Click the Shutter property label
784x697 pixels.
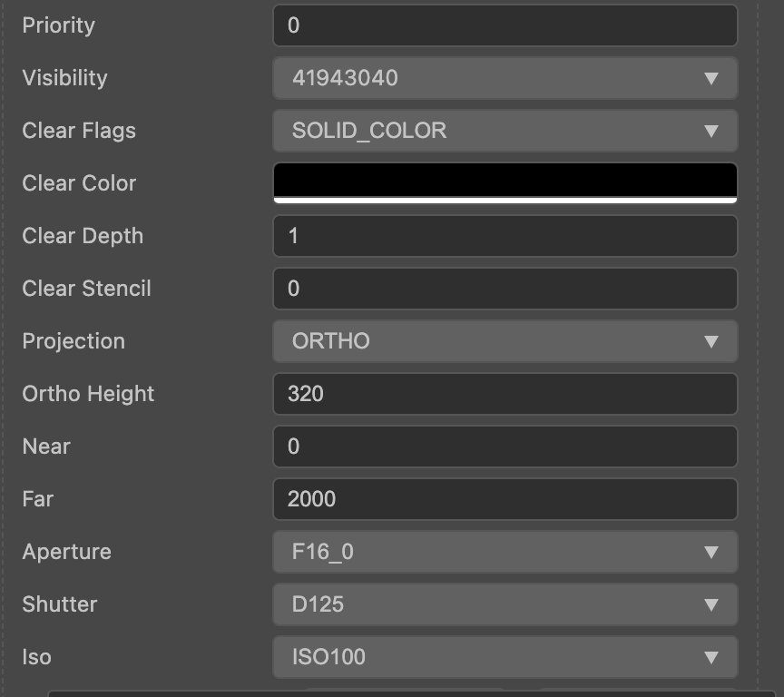(x=59, y=604)
